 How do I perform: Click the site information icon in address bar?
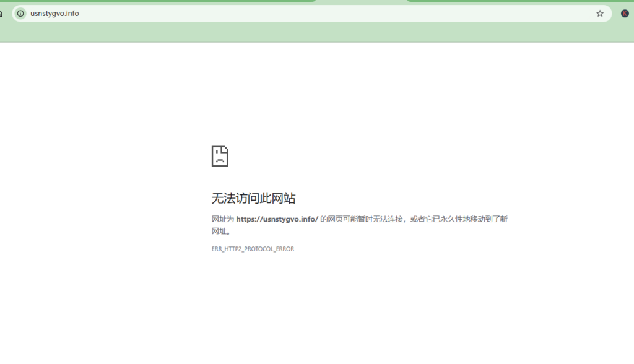(20, 14)
